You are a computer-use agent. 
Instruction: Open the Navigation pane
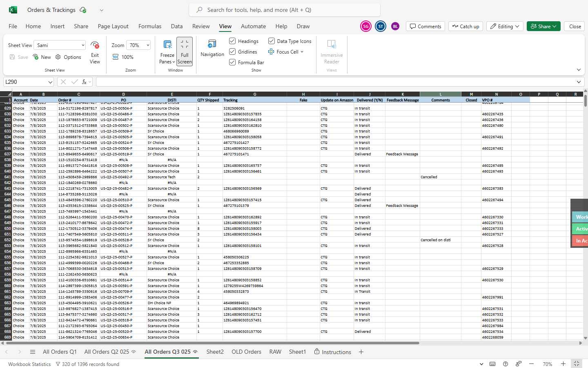click(212, 48)
